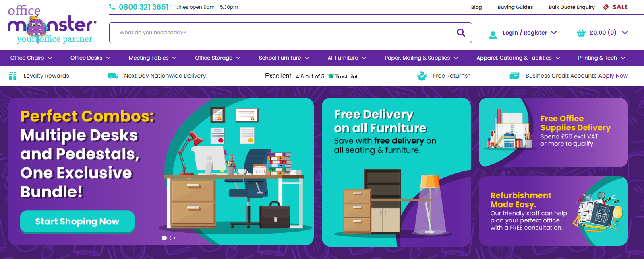This screenshot has height=259, width=644.
Task: Click the Loyalty Rewards gift icon
Action: click(x=13, y=76)
